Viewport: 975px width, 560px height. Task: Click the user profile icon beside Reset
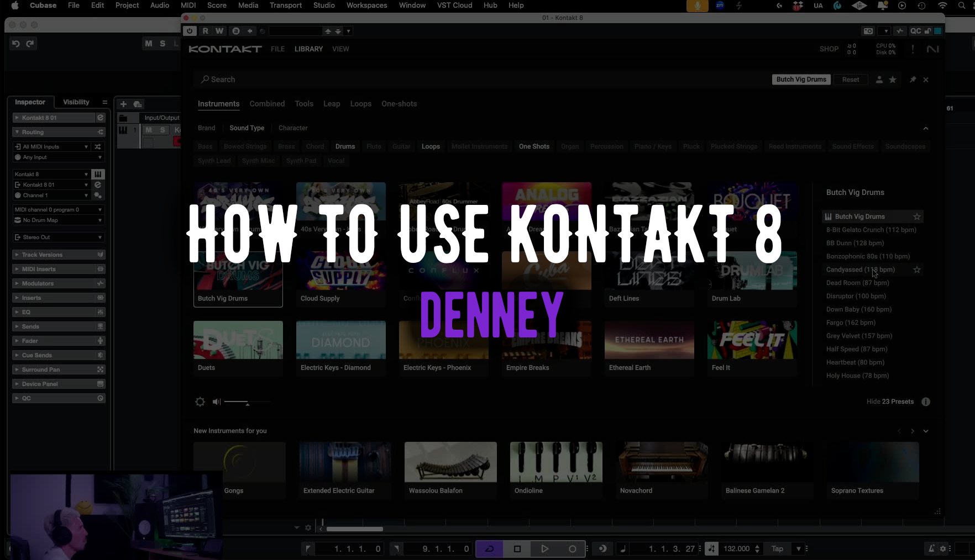[879, 80]
